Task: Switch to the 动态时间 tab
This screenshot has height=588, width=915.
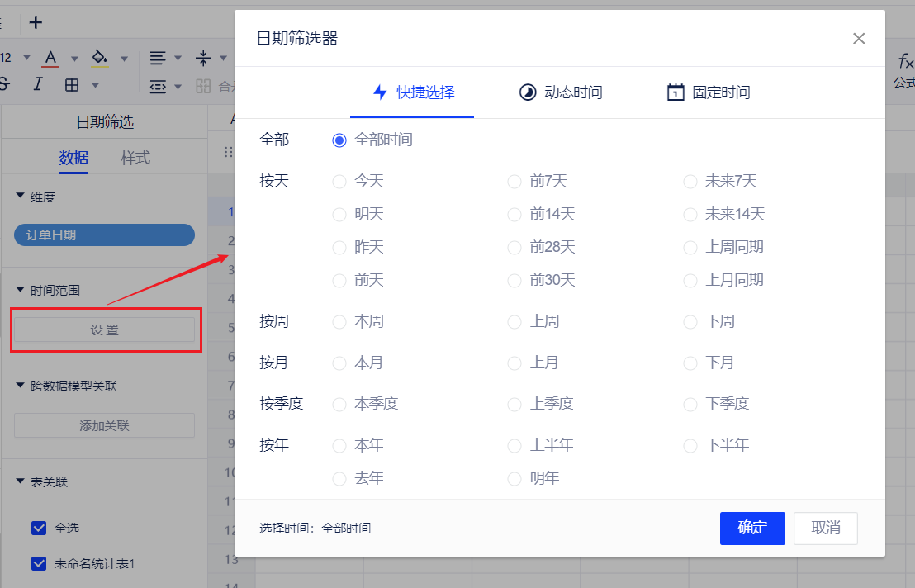Action: pyautogui.click(x=561, y=92)
